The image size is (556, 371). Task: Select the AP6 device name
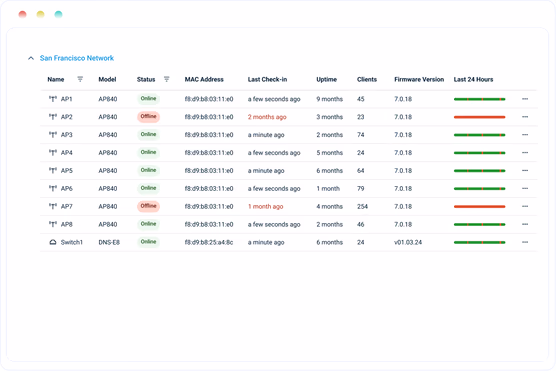coord(67,188)
